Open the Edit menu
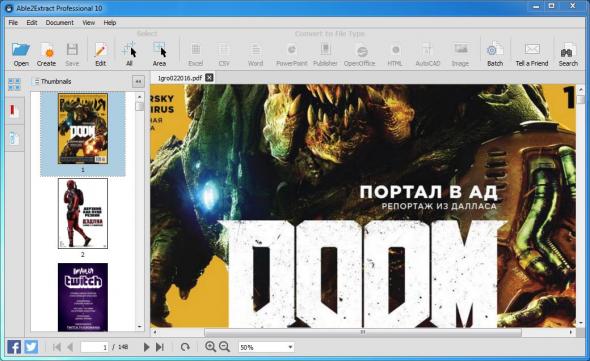Screen dimensions: 590x361 pyautogui.click(x=32, y=23)
